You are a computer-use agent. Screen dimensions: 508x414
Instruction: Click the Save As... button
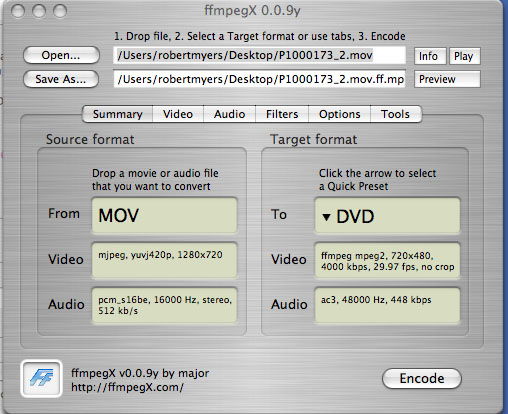(61, 79)
